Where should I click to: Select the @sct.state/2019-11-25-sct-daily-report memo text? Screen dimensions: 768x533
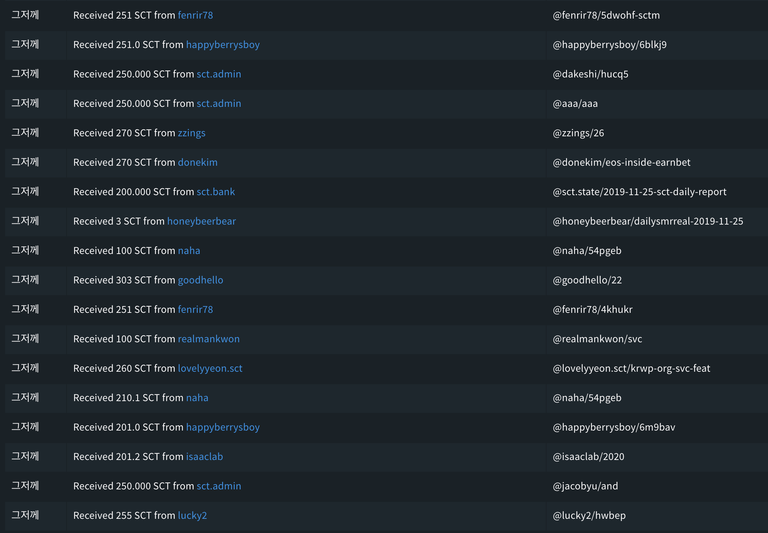tap(639, 192)
